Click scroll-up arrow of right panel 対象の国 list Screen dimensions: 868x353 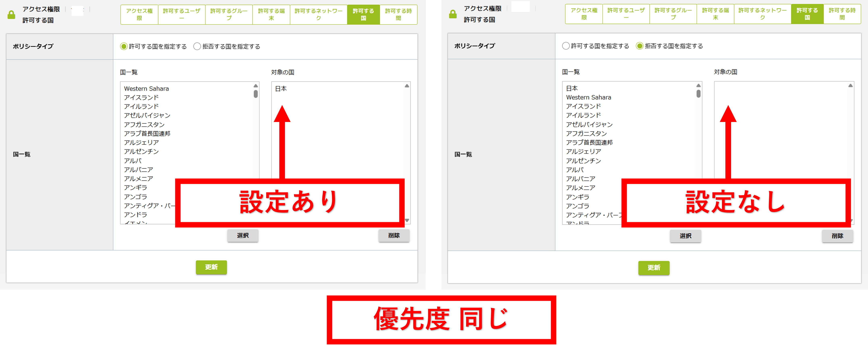pos(850,85)
